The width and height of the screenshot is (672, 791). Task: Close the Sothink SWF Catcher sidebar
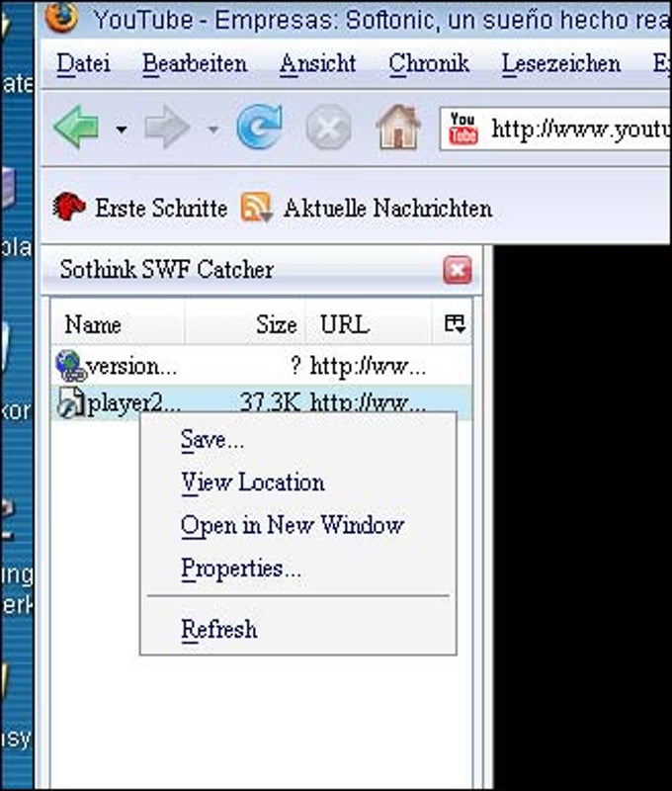click(458, 270)
